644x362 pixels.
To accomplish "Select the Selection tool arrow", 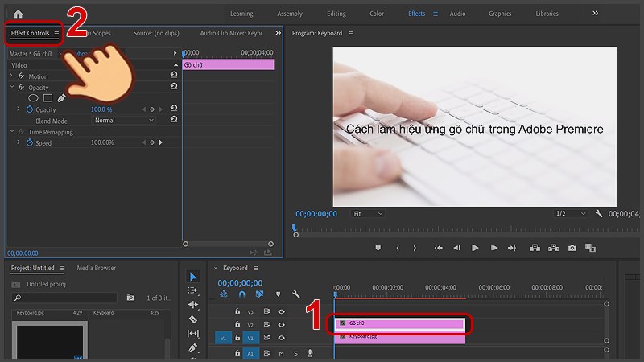I will coord(193,277).
